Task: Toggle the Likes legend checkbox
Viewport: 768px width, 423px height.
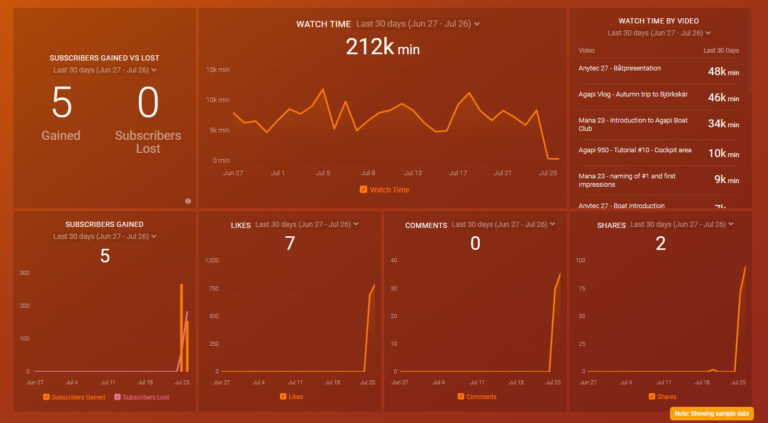Action: tap(283, 397)
